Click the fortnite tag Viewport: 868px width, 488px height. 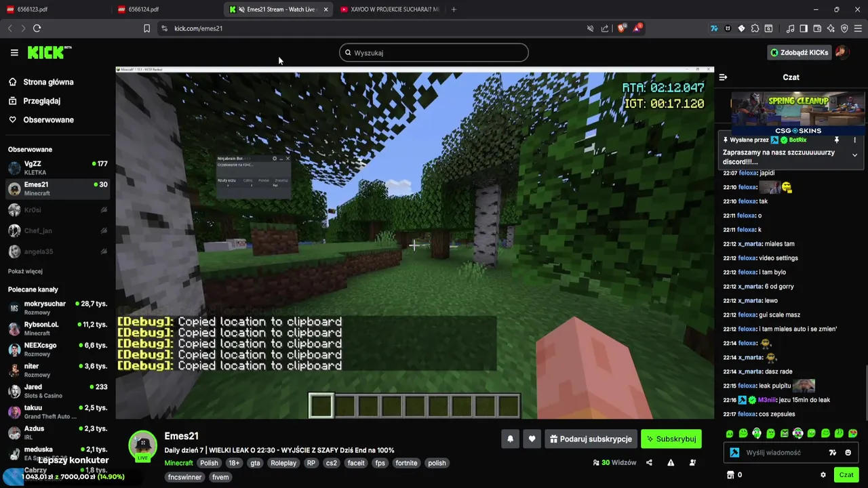point(407,463)
